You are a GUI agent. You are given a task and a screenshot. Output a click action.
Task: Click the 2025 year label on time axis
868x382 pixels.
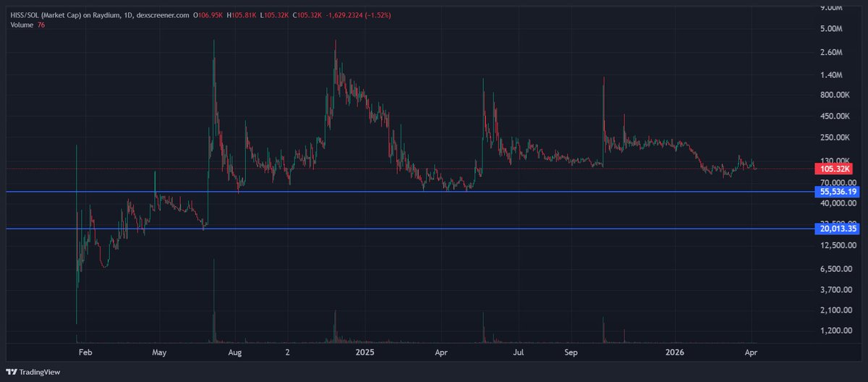pos(364,353)
